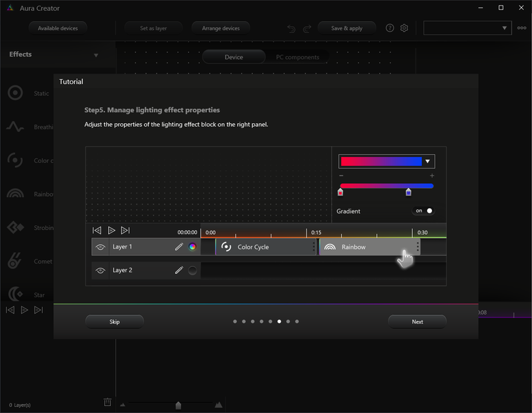Click the zoom-in large triangle icon
Viewport: 532px width, 413px height.
(x=218, y=404)
